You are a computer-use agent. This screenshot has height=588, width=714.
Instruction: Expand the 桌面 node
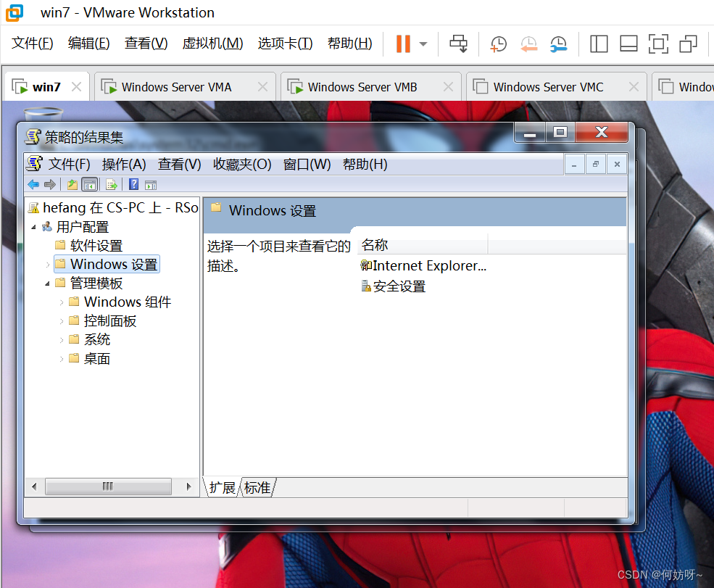tap(62, 359)
